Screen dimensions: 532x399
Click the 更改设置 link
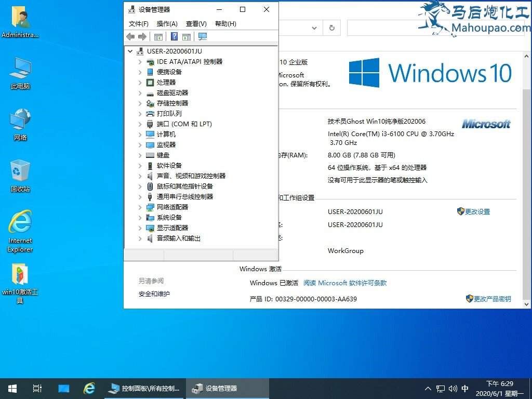click(477, 212)
